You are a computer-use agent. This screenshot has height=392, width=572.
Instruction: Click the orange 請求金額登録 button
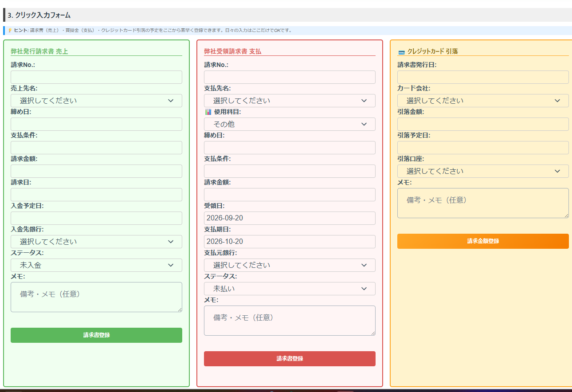tap(483, 241)
